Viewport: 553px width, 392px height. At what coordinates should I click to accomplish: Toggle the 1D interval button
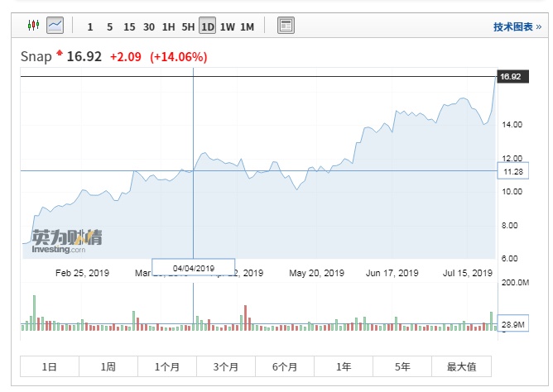tap(207, 26)
